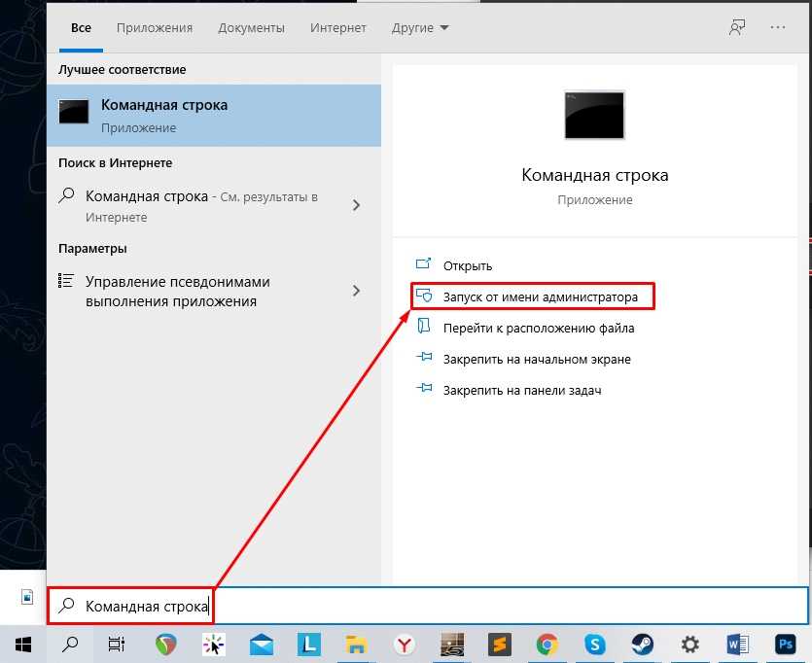Launch Google Chrome from the taskbar
Image resolution: width=812 pixels, height=663 pixels.
[547, 644]
